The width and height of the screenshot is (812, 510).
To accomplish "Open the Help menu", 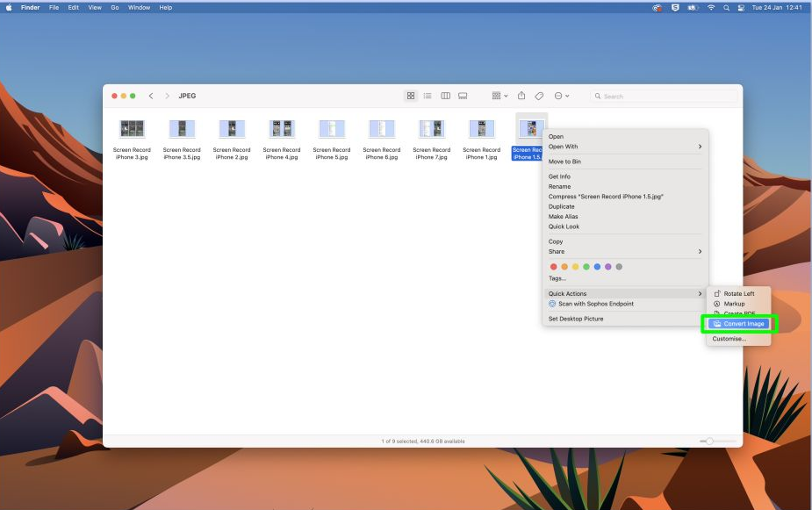I will pos(166,8).
